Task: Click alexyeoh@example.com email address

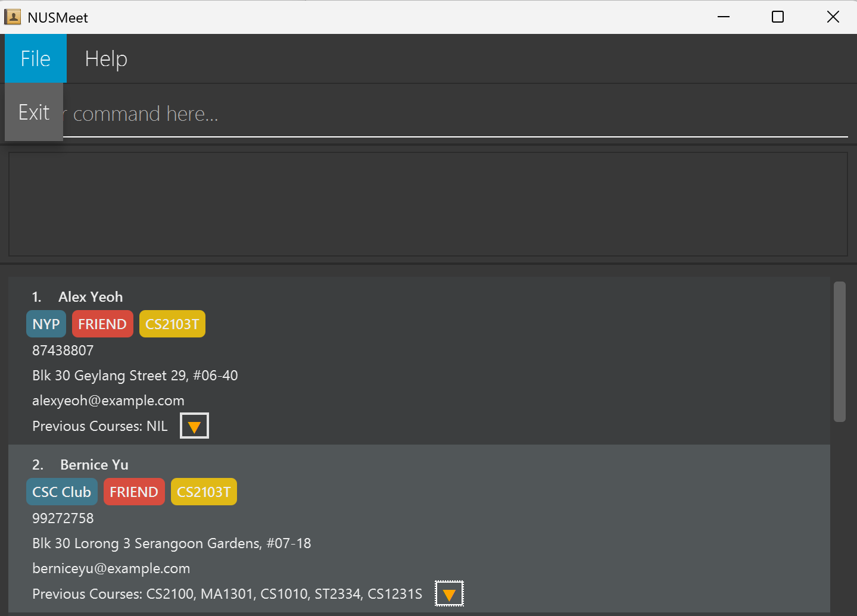Action: point(108,401)
